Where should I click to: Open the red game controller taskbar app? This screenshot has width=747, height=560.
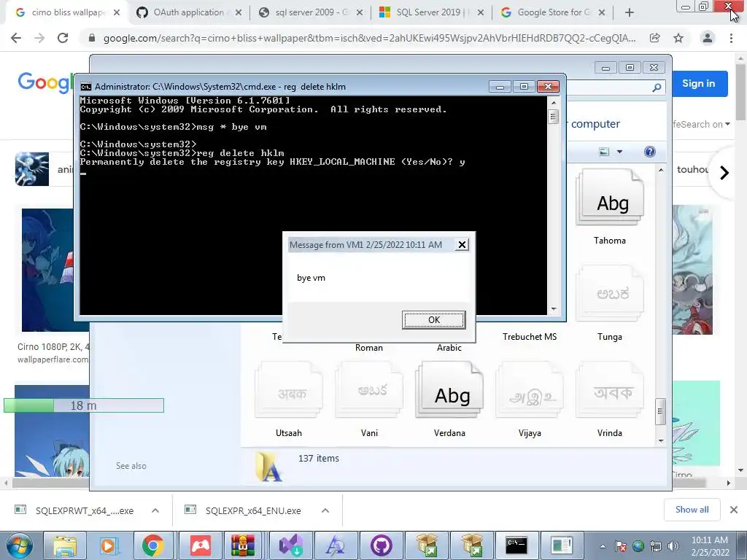coord(200,545)
